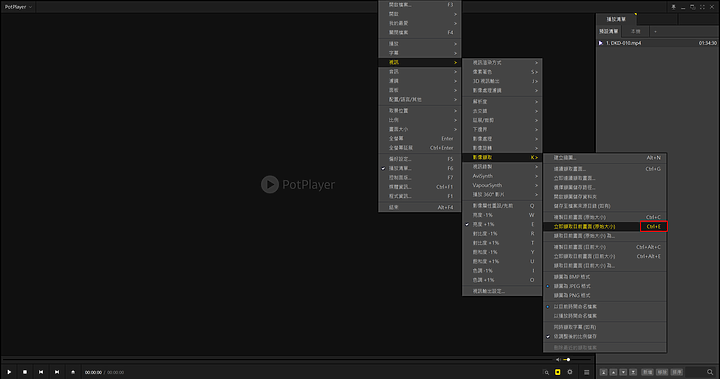Skip to the previous file
720x379 pixels.
[41, 372]
